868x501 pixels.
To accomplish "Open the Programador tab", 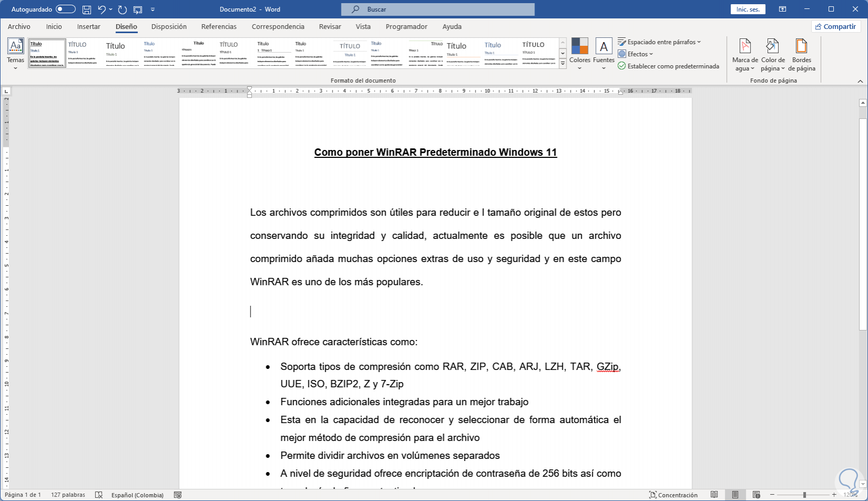I will tap(406, 26).
